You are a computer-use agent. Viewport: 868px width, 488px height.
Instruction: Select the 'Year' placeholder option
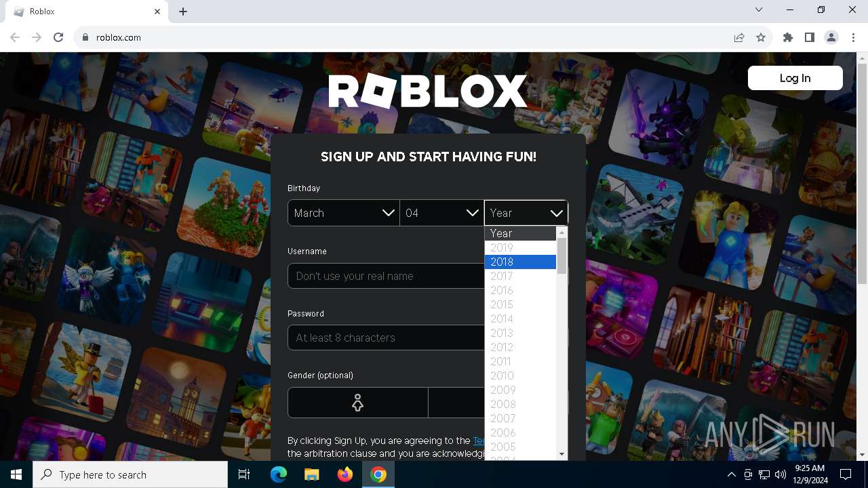tap(521, 233)
